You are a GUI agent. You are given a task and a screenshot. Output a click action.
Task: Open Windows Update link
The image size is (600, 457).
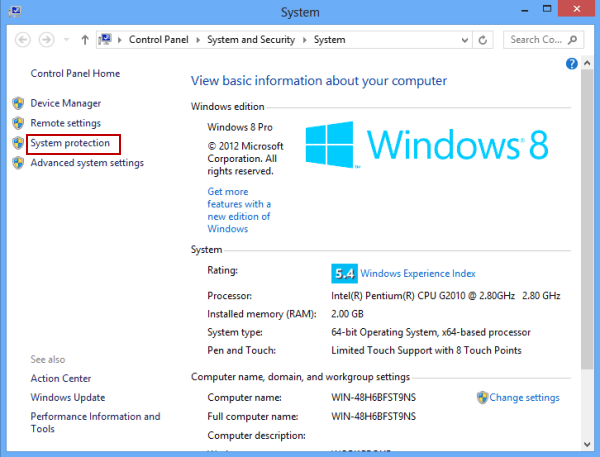68,398
